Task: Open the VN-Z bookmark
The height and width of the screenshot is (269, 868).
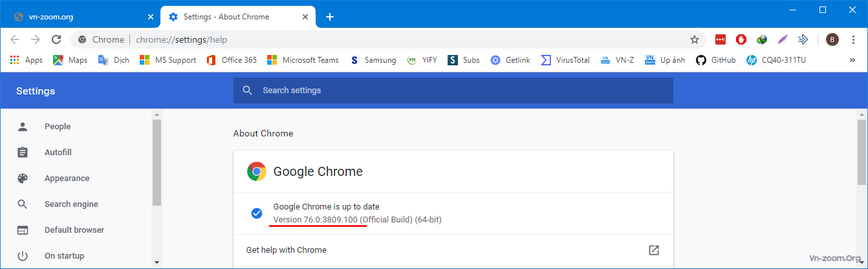Action: pyautogui.click(x=617, y=60)
